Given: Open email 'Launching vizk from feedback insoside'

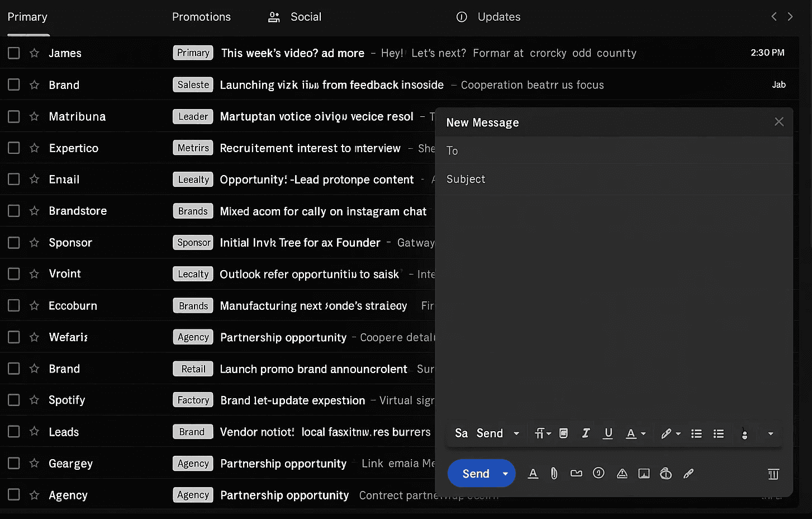Looking at the screenshot, I should click(332, 85).
